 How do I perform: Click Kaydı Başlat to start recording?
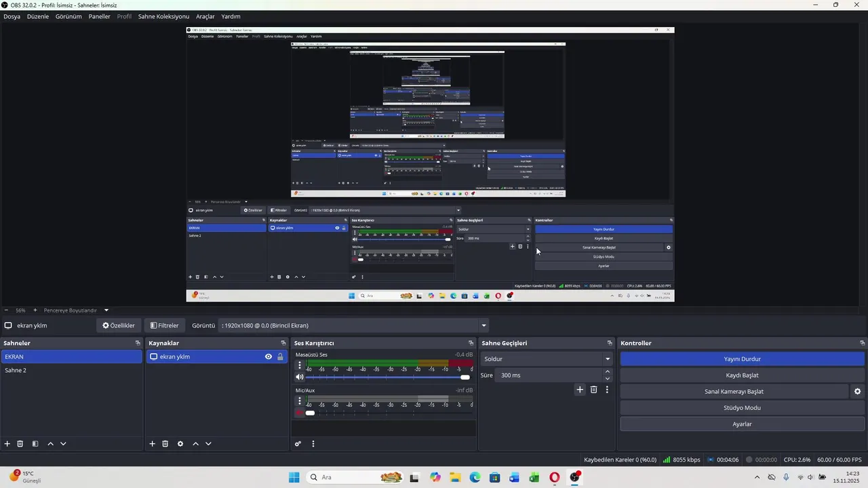(743, 375)
